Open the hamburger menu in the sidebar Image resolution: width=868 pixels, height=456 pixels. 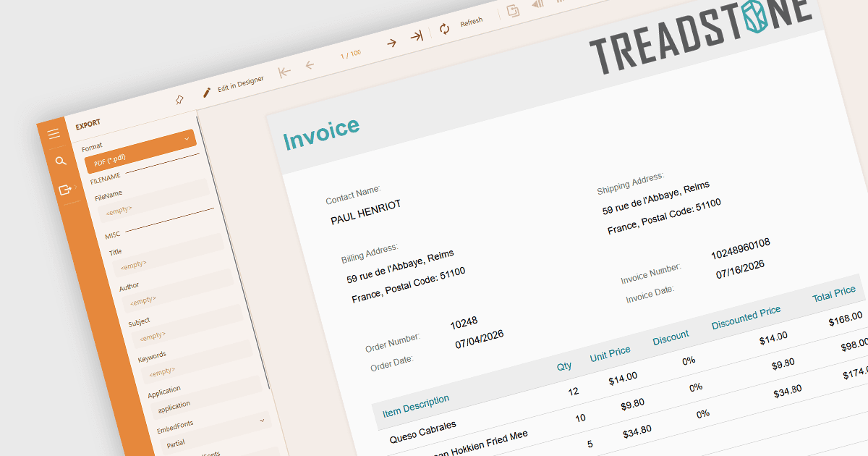pyautogui.click(x=54, y=134)
